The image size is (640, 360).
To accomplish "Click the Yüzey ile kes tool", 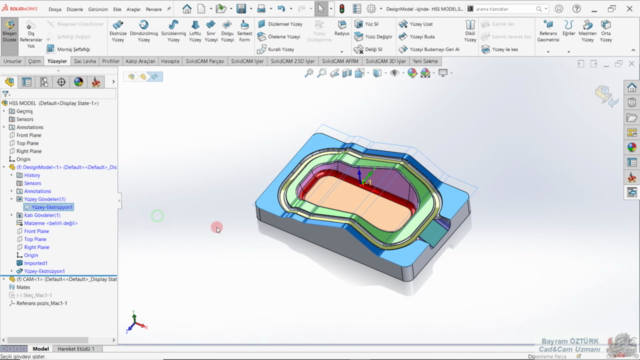I will pyautogui.click(x=500, y=49).
